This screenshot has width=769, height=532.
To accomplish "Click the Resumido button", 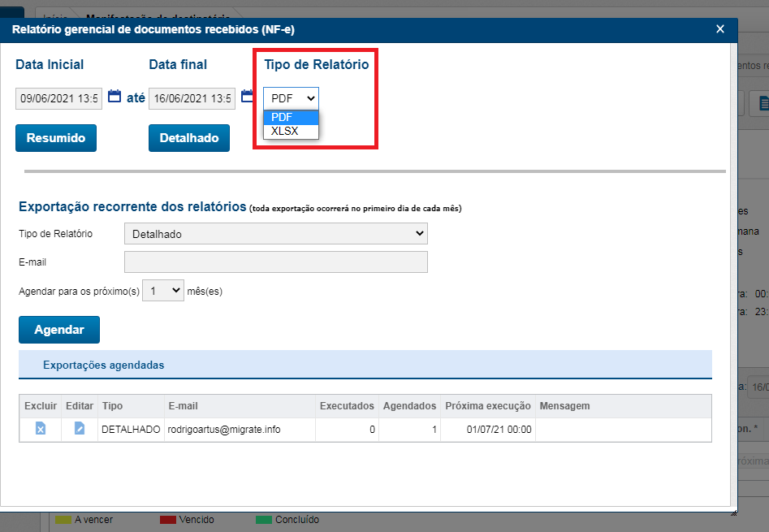I will (x=55, y=137).
